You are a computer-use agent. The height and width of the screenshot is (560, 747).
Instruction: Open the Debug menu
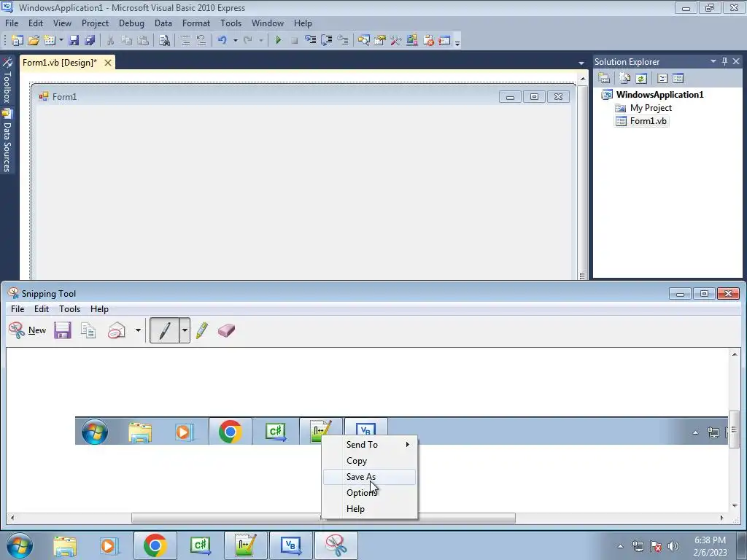coord(131,23)
